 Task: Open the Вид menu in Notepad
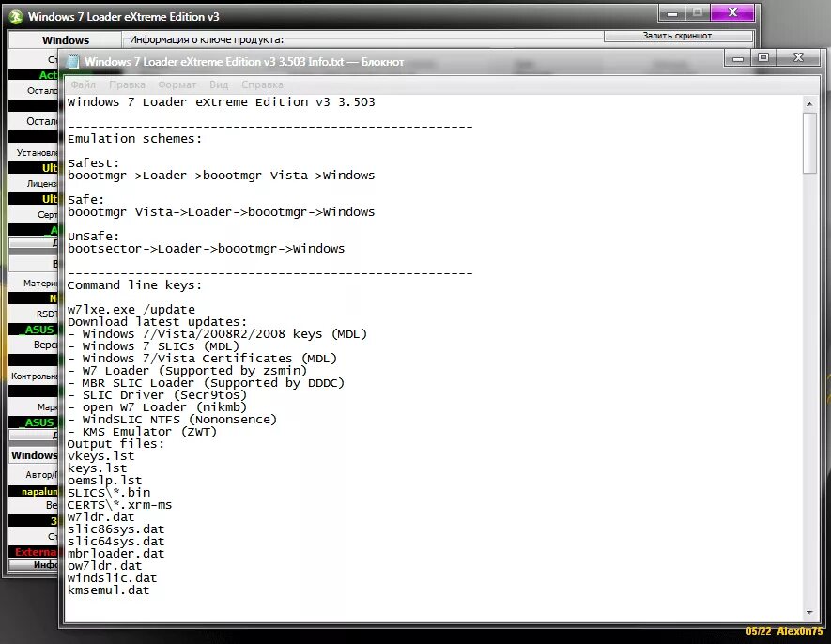point(219,84)
